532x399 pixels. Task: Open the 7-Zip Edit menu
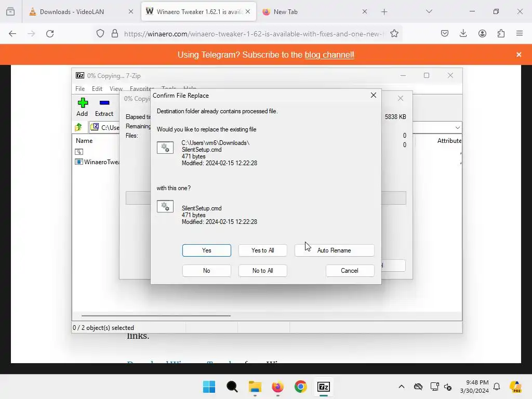point(97,88)
